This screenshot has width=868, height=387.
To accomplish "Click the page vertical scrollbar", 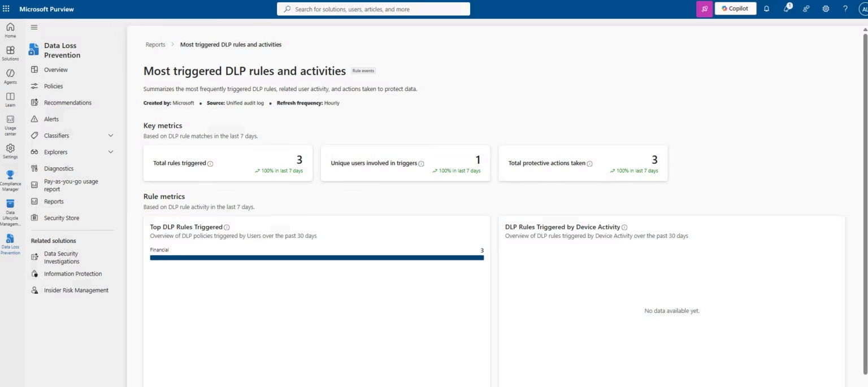I will (x=865, y=203).
